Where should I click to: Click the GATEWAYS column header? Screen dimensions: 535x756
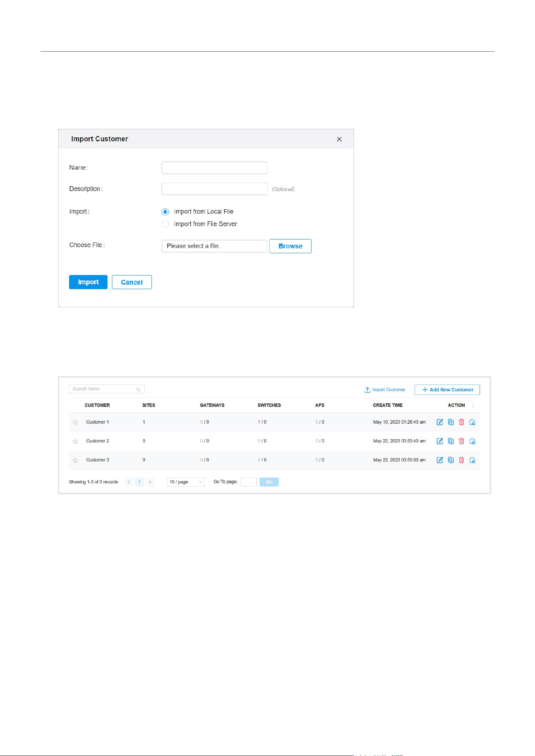pyautogui.click(x=212, y=405)
